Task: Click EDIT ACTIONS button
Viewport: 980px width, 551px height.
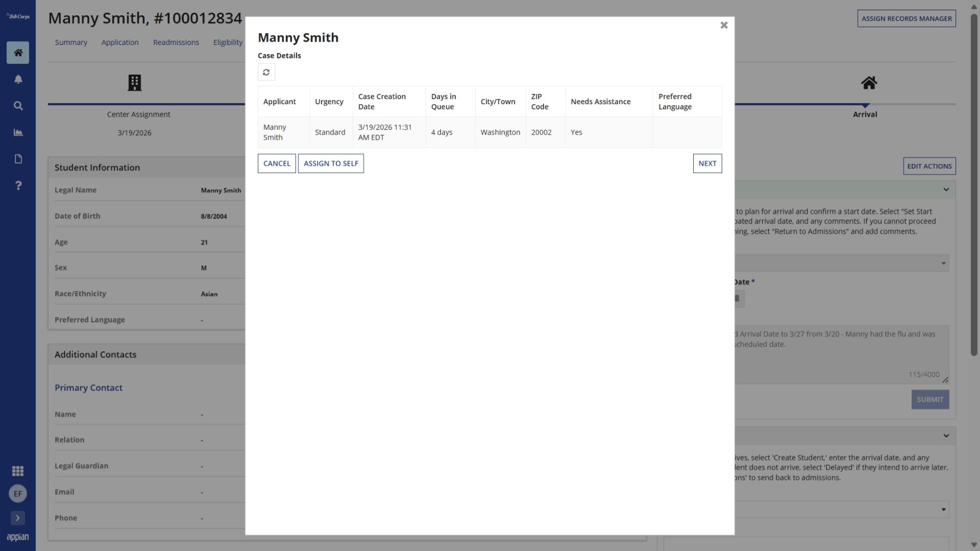Action: coord(929,166)
